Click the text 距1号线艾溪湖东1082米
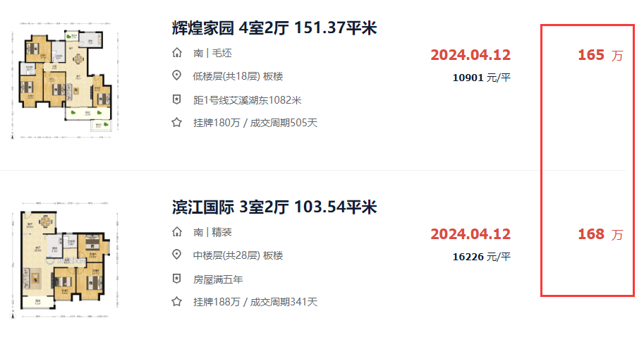Image resolution: width=644 pixels, height=340 pixels. click(x=248, y=100)
